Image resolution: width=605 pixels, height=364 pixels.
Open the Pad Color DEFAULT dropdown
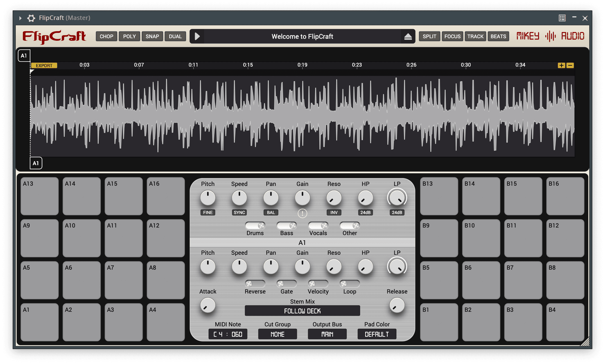point(377,334)
